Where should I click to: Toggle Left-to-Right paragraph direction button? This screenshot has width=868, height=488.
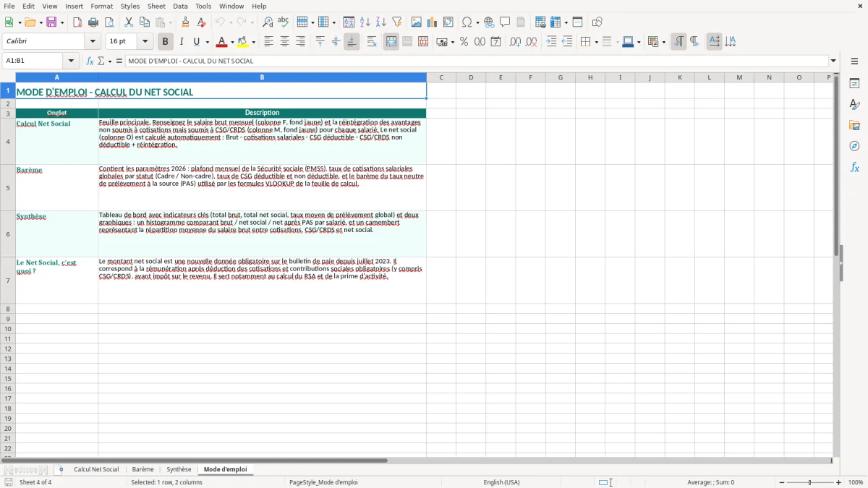coord(678,42)
